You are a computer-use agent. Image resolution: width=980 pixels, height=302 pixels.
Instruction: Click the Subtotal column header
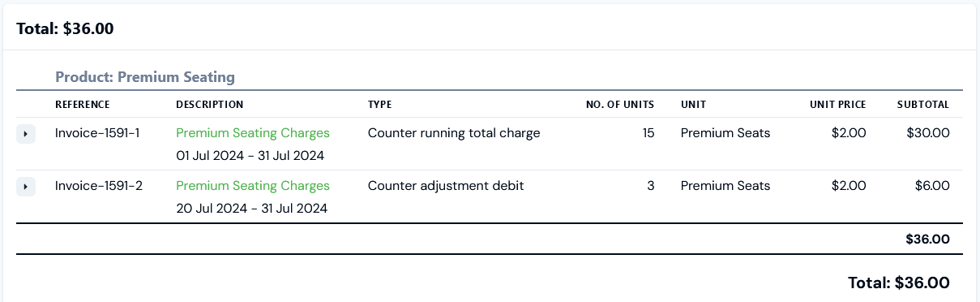[x=923, y=105]
